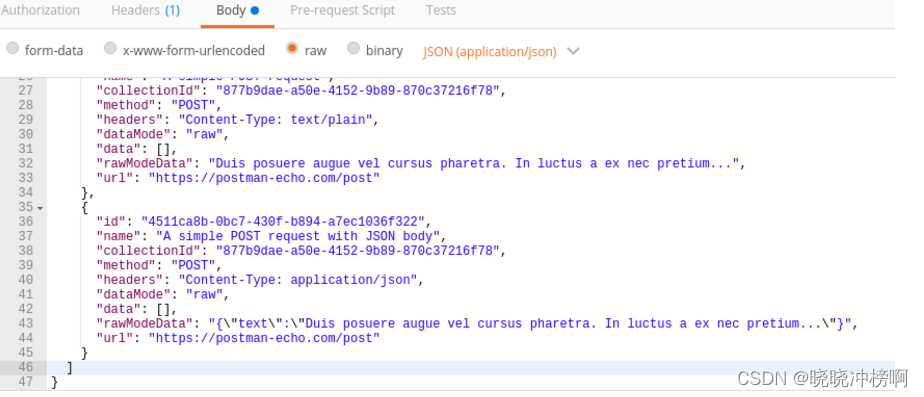Select x-www-form-urlencoded radio option
This screenshot has width=924, height=397.
click(110, 49)
